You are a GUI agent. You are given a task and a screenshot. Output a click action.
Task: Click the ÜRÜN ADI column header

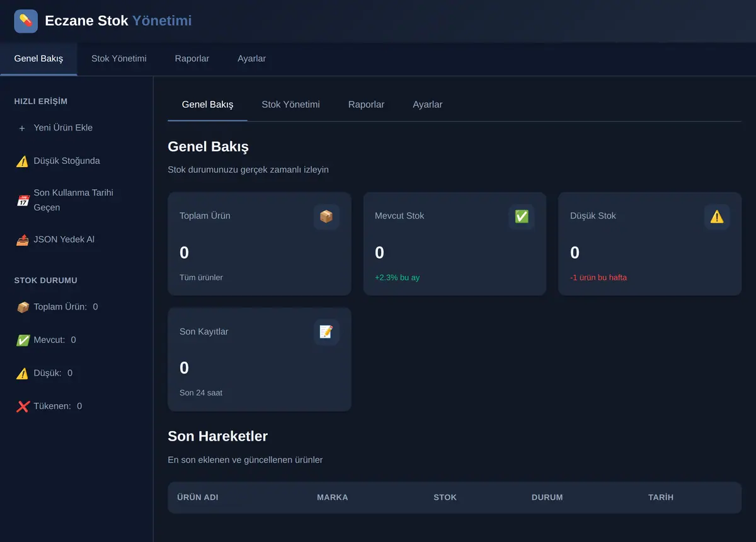(198, 497)
